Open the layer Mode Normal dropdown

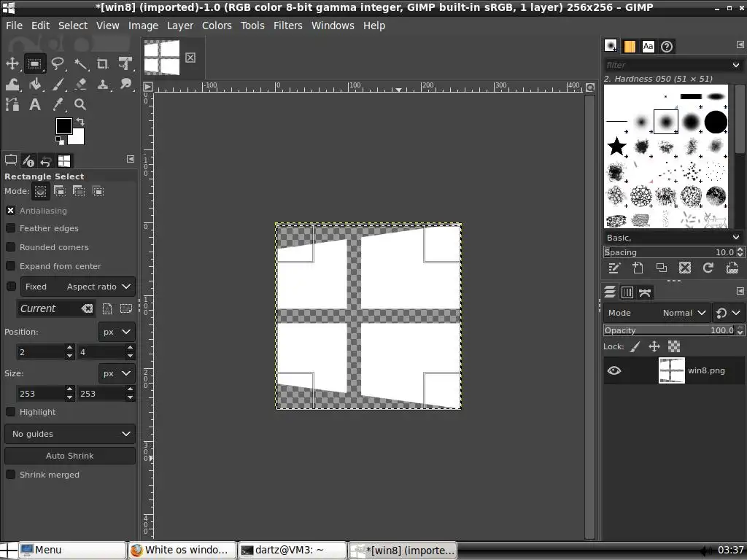tap(657, 313)
